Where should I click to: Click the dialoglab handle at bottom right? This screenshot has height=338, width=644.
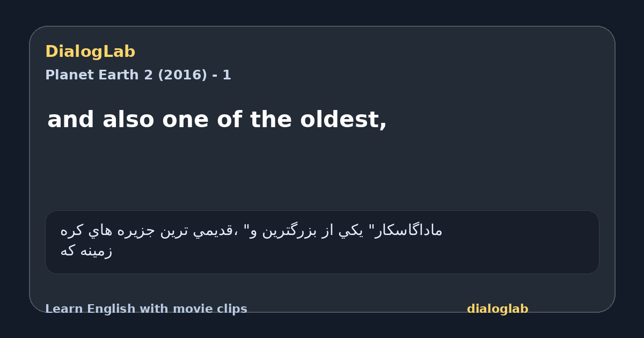click(x=497, y=309)
